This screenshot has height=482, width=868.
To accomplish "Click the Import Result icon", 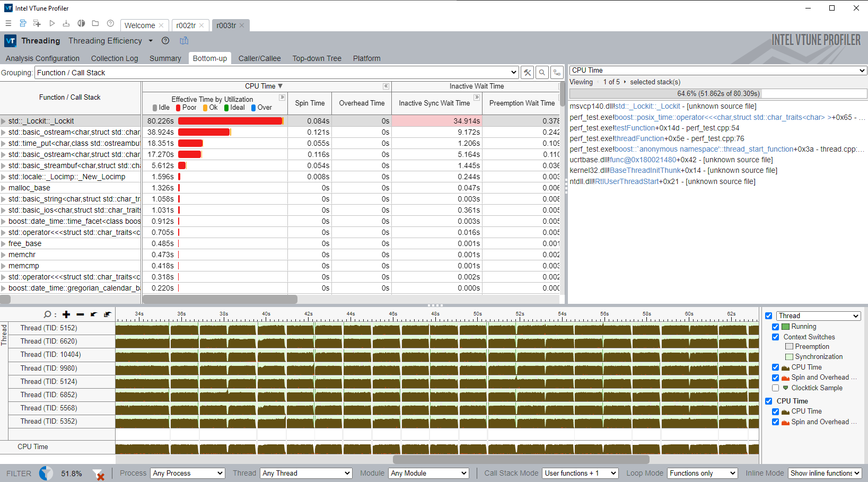I will click(66, 23).
